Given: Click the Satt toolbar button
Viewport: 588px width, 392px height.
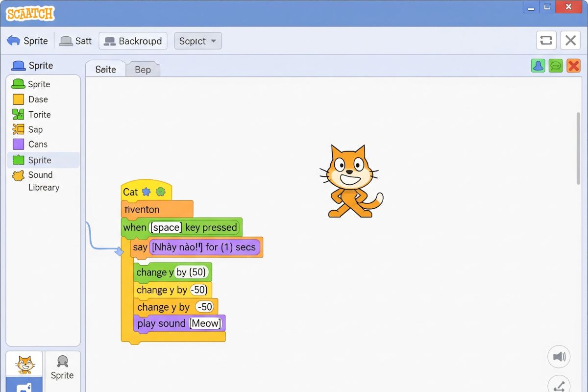Looking at the screenshot, I should [76, 41].
